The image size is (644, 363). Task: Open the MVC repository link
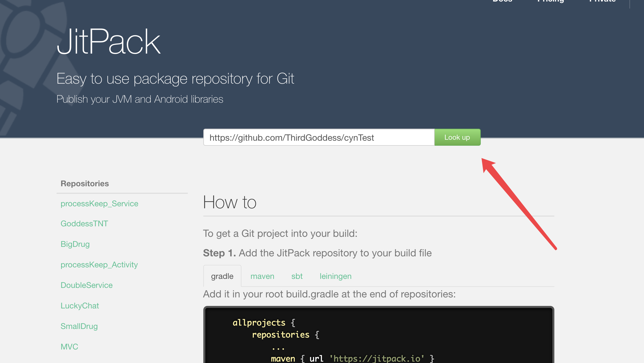69,347
